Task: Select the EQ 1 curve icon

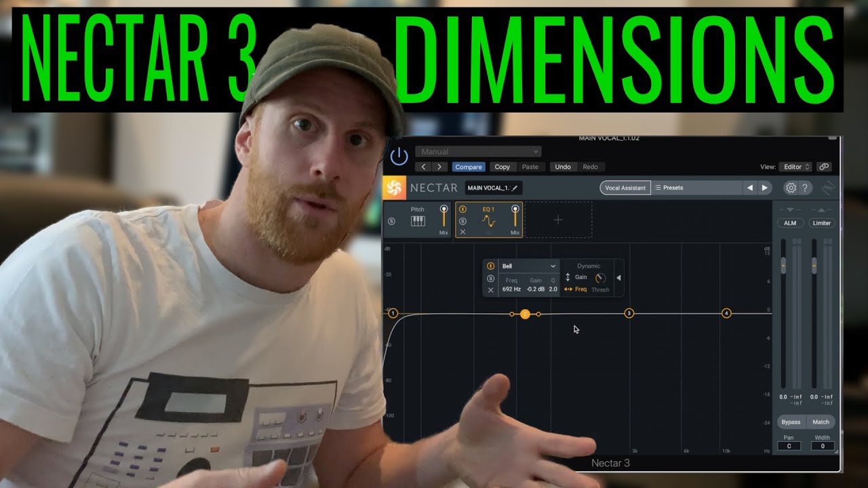Action: [489, 221]
